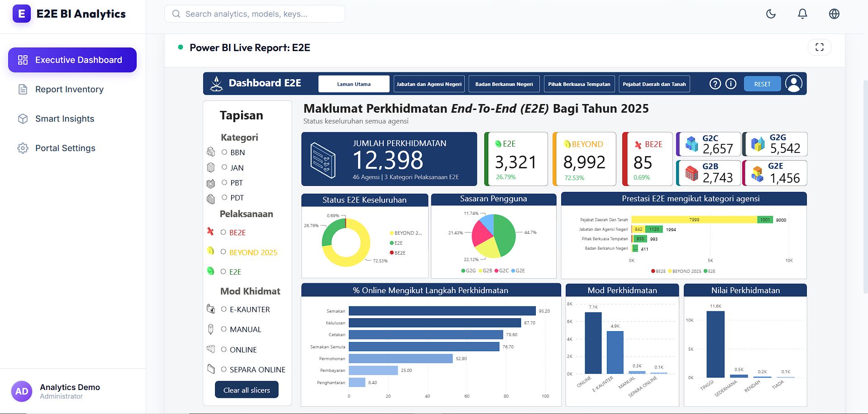Click the G2G buildings icon
The width and height of the screenshot is (868, 414).
(758, 144)
